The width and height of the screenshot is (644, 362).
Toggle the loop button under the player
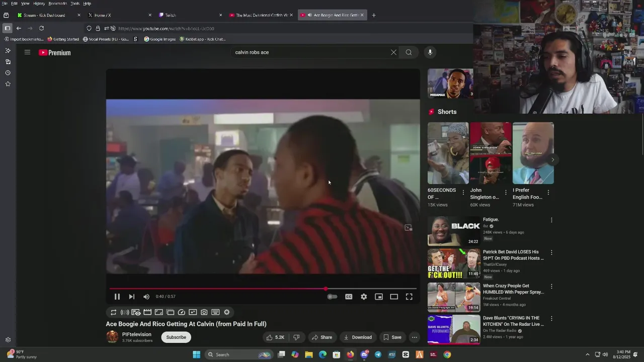tap(114, 312)
